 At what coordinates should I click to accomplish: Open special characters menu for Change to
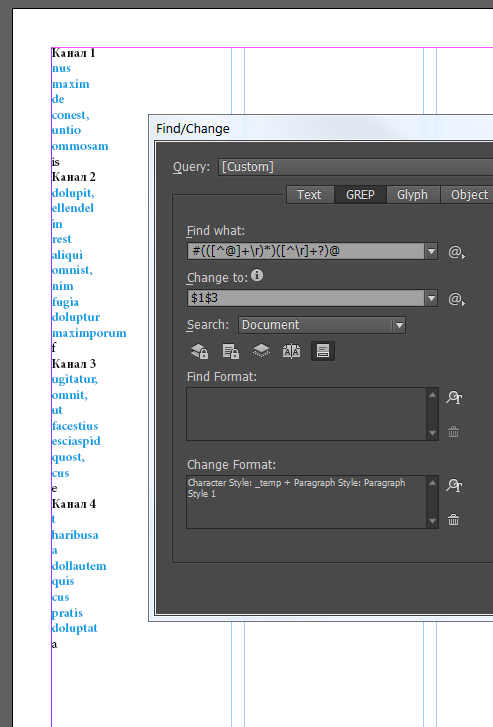(456, 299)
